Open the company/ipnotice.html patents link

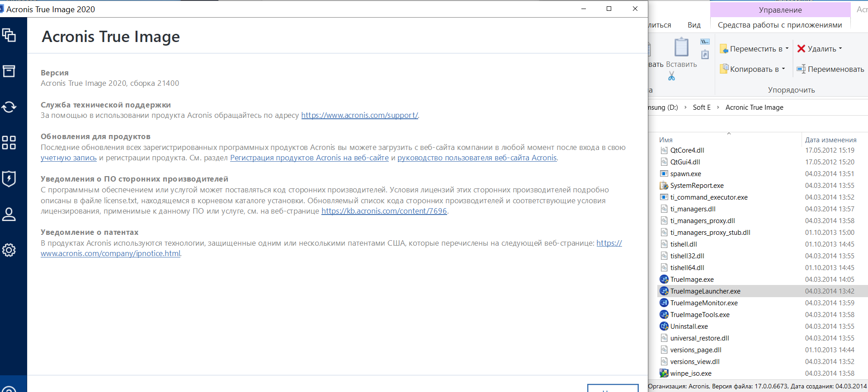click(110, 253)
